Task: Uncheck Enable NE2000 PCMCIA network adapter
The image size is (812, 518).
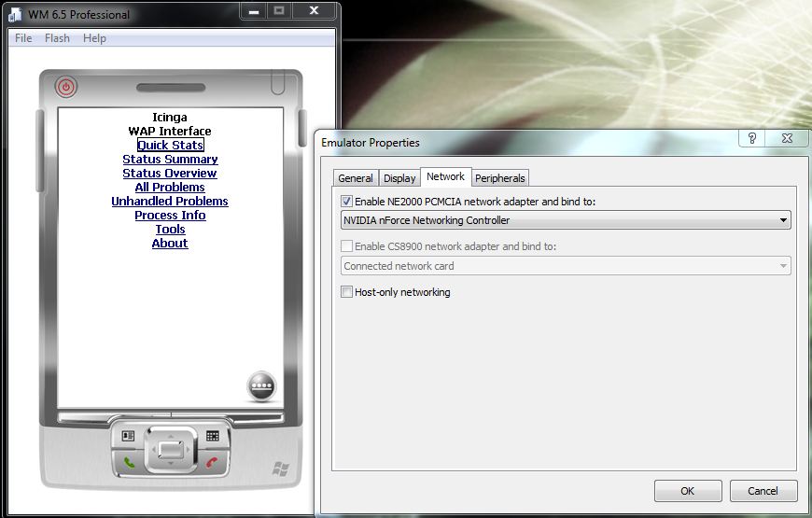Action: pyautogui.click(x=346, y=202)
